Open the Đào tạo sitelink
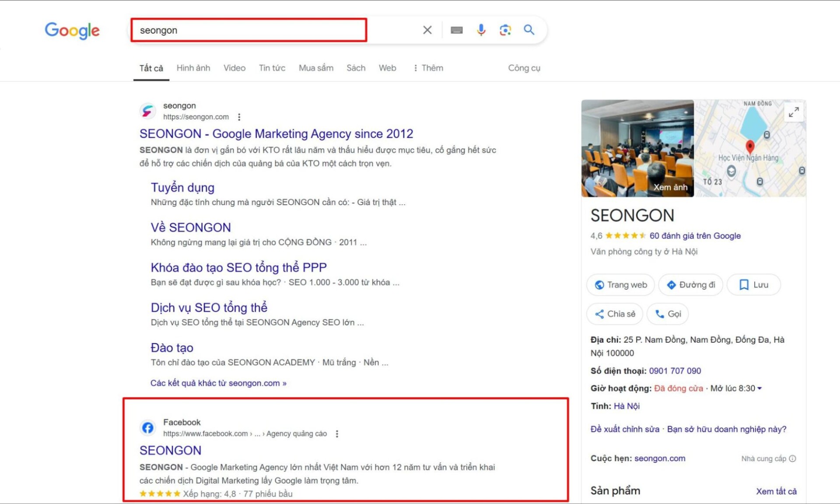 pos(172,348)
